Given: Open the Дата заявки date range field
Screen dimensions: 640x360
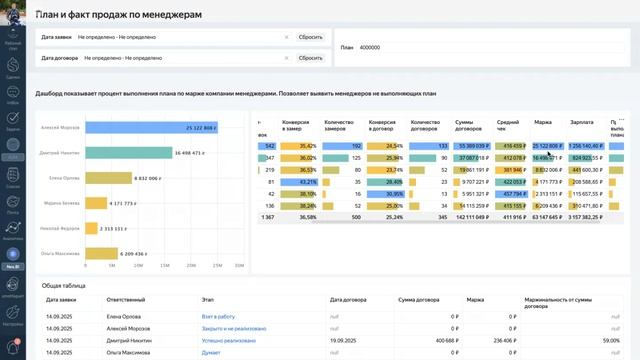Looking at the screenshot, I should [183, 37].
